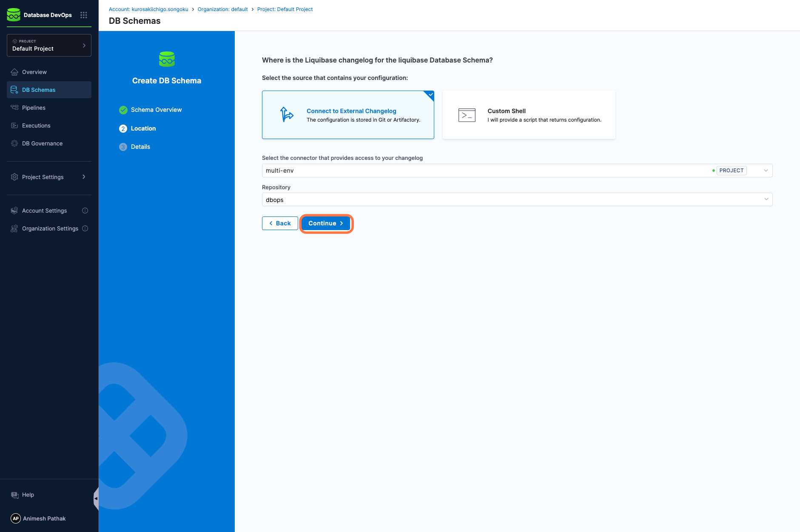Select Connect to External Changelog card
This screenshot has width=800, height=532.
348,115
